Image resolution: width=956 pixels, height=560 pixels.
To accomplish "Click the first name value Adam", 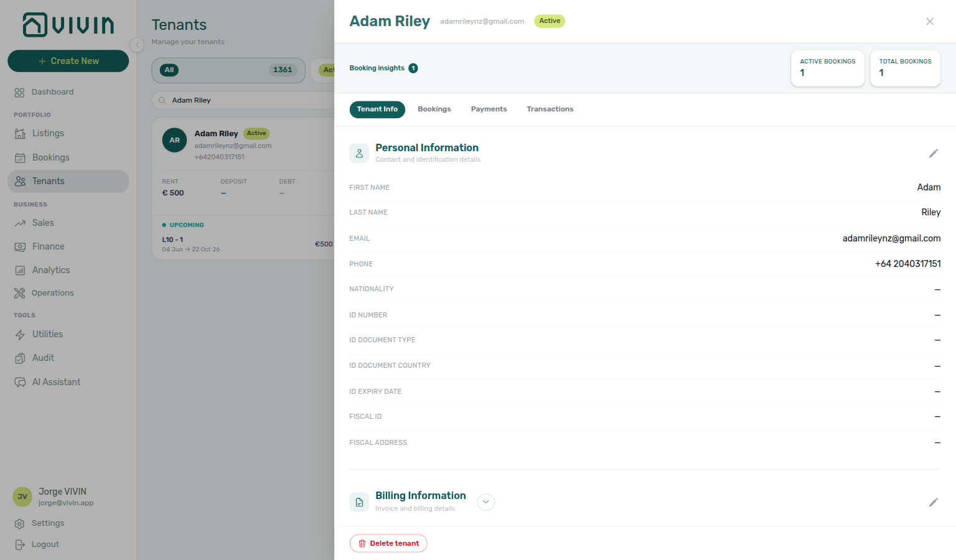I will 929,187.
